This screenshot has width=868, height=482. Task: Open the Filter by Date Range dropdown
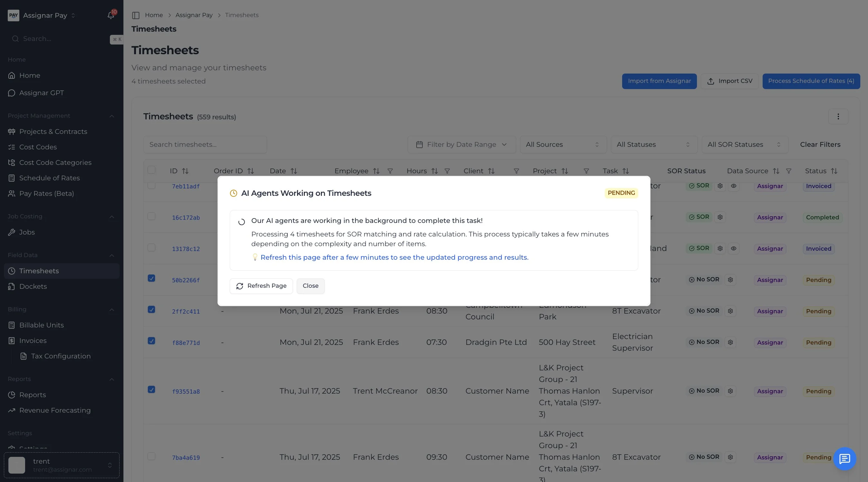[461, 145]
